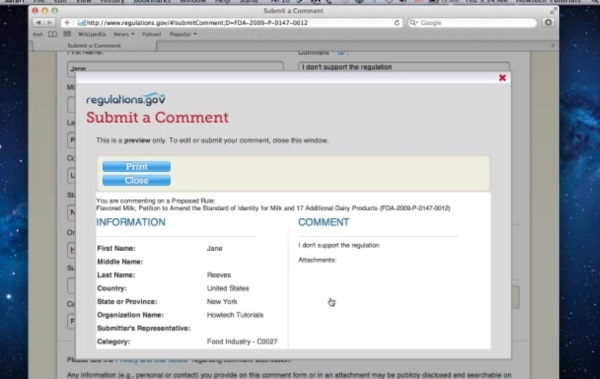600x379 pixels.
Task: Reload the page with the refresh icon
Action: point(397,23)
